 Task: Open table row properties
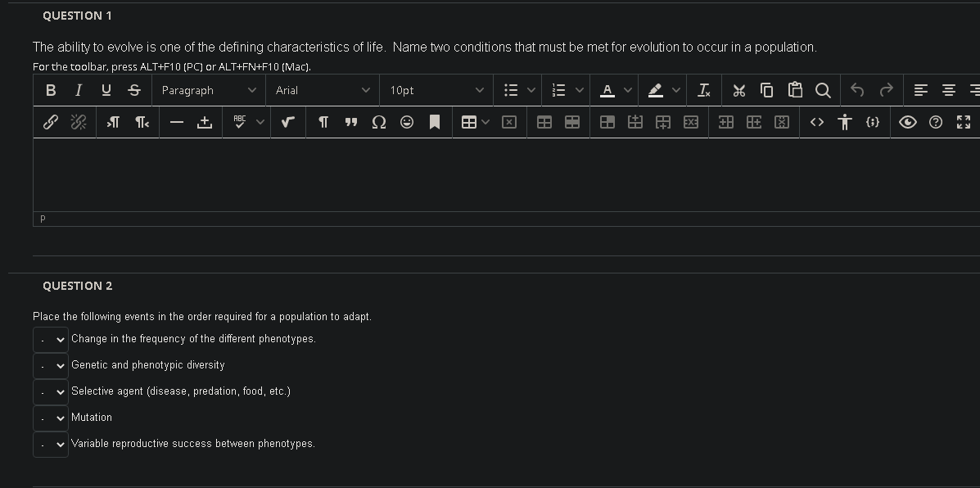coord(572,123)
